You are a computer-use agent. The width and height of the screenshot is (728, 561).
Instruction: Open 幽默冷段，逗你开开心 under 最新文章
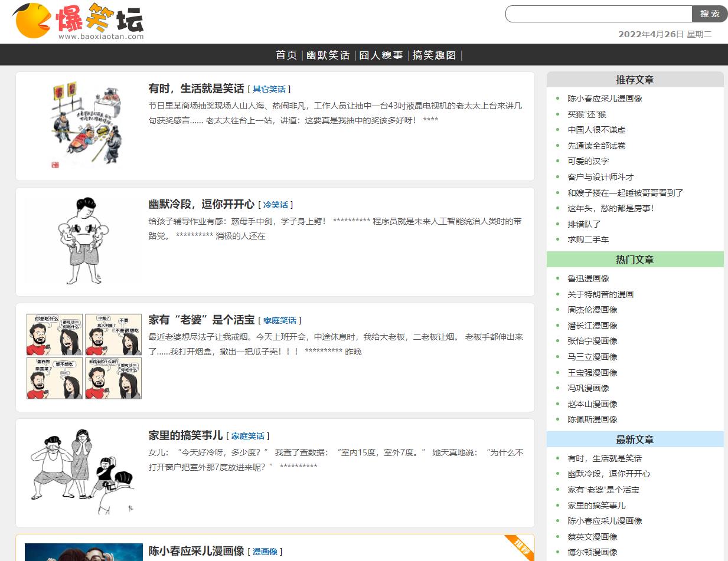(609, 474)
